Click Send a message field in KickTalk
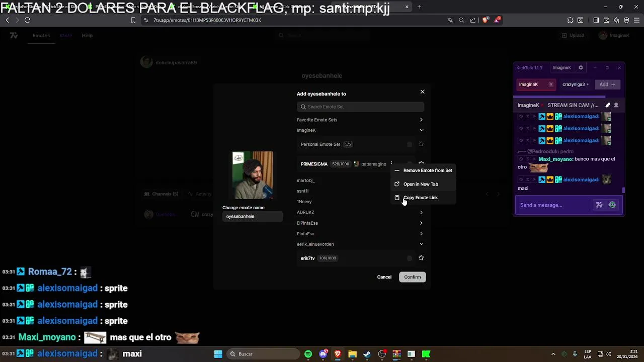 552,205
